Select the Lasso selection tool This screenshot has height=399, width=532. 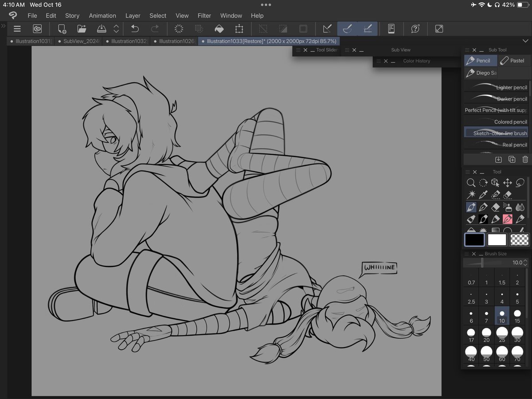tap(520, 183)
